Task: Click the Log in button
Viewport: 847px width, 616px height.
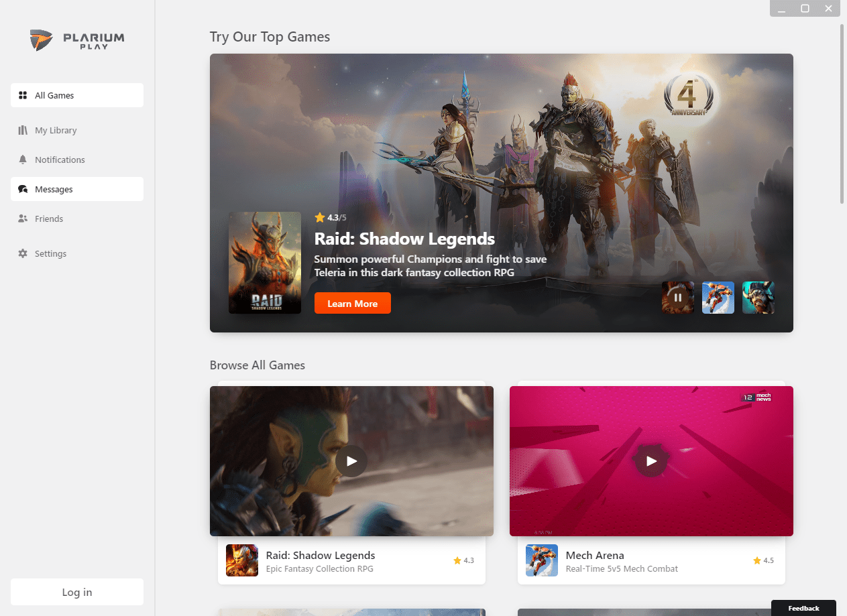Action: (x=77, y=592)
